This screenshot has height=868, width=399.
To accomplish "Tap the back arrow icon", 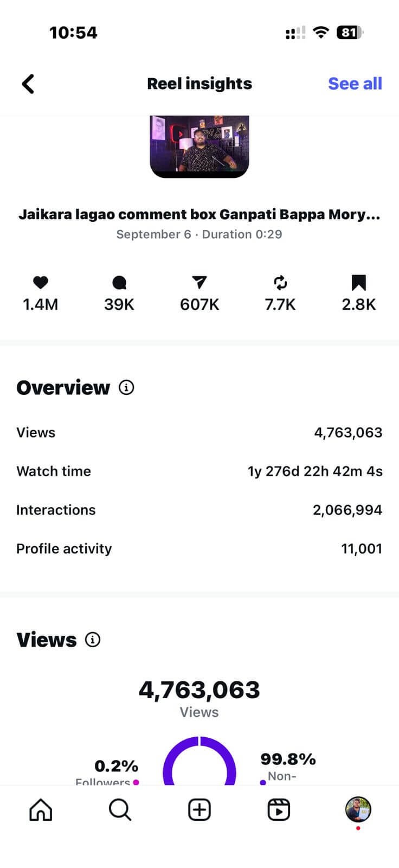I will 28,84.
